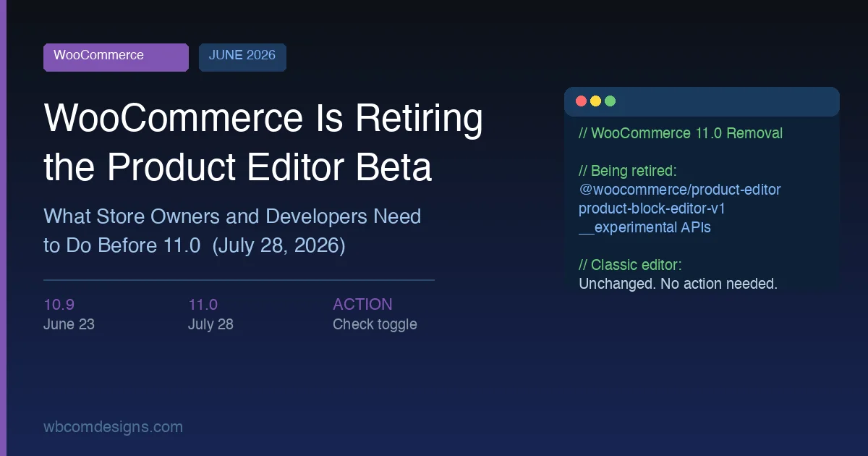Click the wbcomdesigns.com site link

pos(113,427)
